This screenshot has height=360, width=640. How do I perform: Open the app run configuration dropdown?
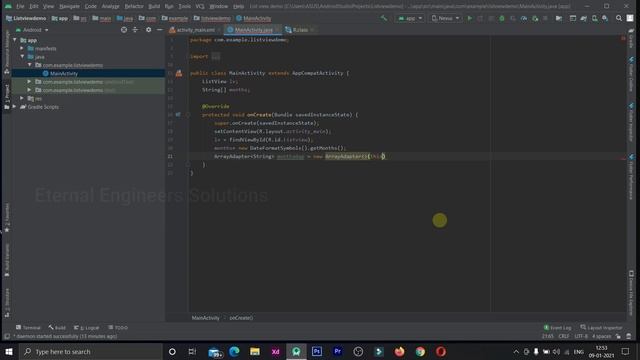[410, 18]
